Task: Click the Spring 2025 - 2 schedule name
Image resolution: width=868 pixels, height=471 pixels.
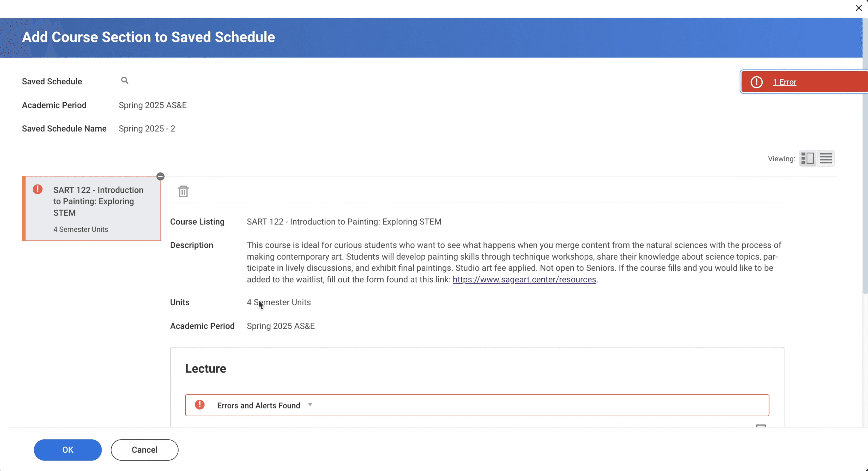Action: (x=147, y=129)
